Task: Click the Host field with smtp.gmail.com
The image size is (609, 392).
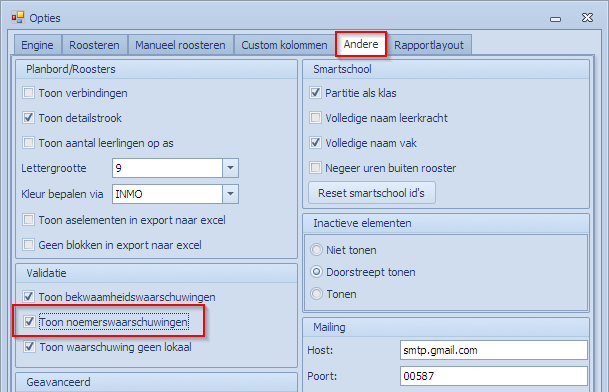Action: point(494,350)
